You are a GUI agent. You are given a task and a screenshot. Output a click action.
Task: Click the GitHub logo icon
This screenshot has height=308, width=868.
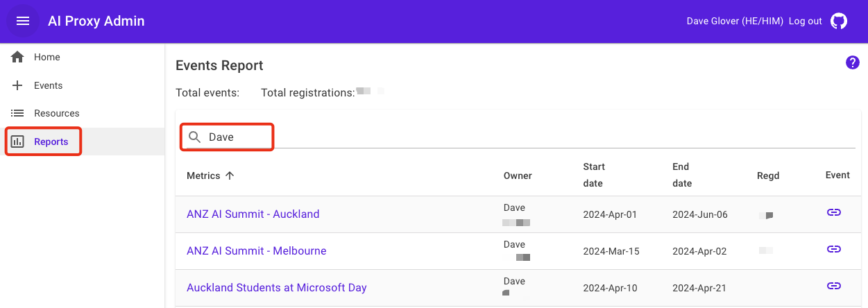(839, 21)
